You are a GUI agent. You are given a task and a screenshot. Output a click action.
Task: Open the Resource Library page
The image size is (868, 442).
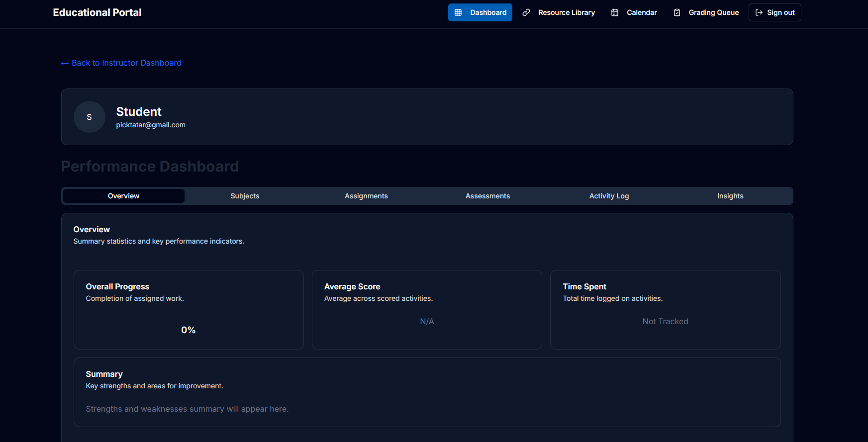(559, 12)
